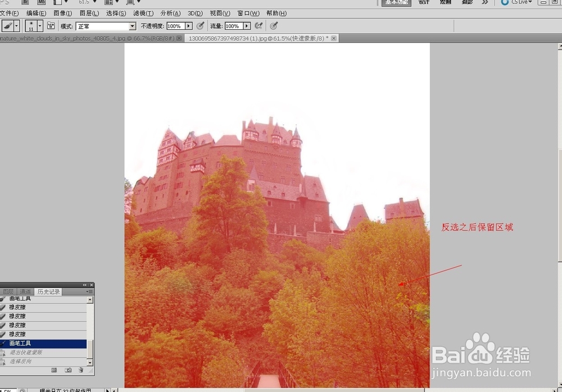Click the 不透明度 value field
562x392 pixels.
click(x=175, y=26)
